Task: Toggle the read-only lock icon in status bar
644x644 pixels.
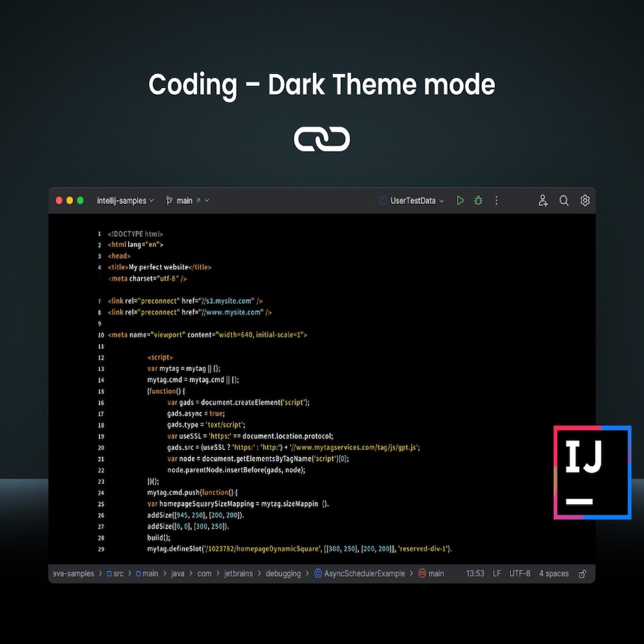Action: tap(582, 574)
